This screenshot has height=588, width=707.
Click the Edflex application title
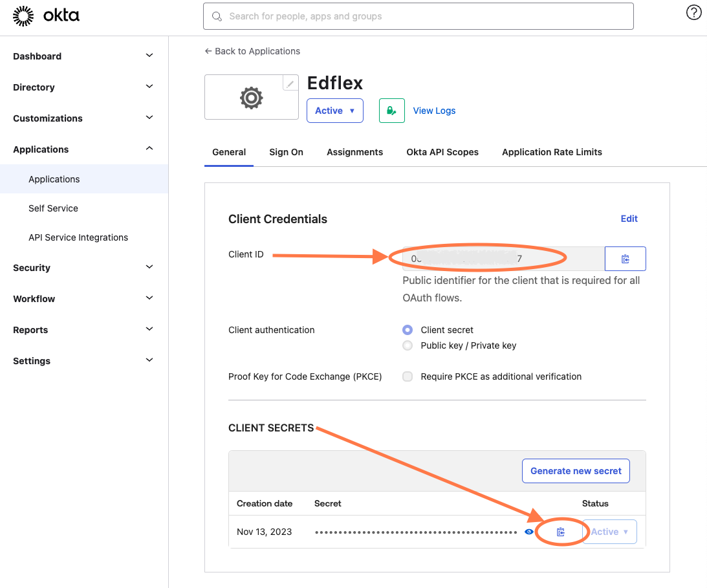coord(335,83)
